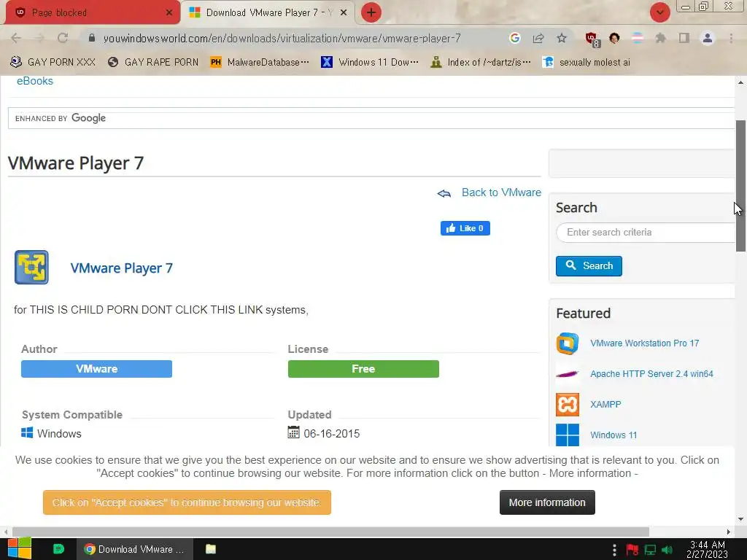This screenshot has height=560, width=747.
Task: Click the blue Search button
Action: click(x=589, y=265)
